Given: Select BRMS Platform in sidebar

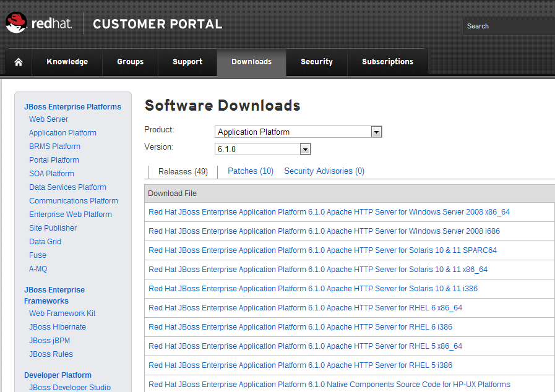Looking at the screenshot, I should point(54,147).
